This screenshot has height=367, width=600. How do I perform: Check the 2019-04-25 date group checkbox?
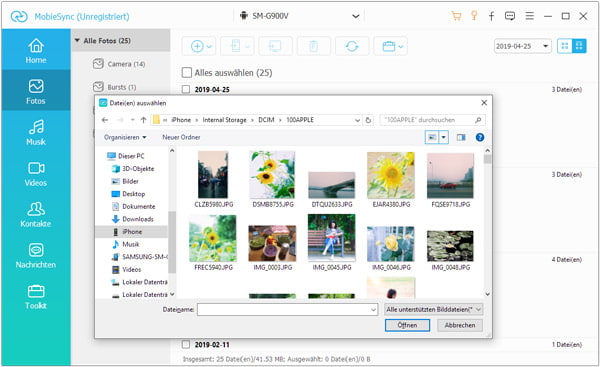pos(186,90)
